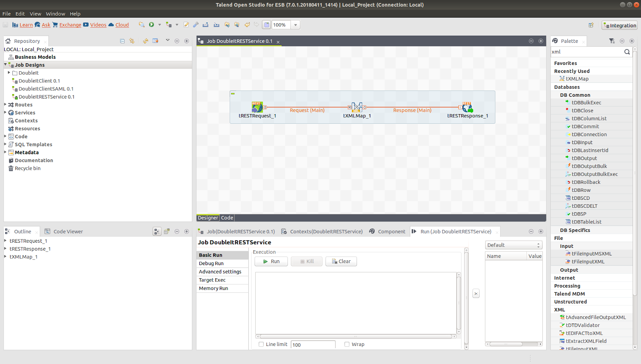Select tXMLMap_1 component on canvas
Image resolution: width=641 pixels, height=364 pixels.
(357, 107)
